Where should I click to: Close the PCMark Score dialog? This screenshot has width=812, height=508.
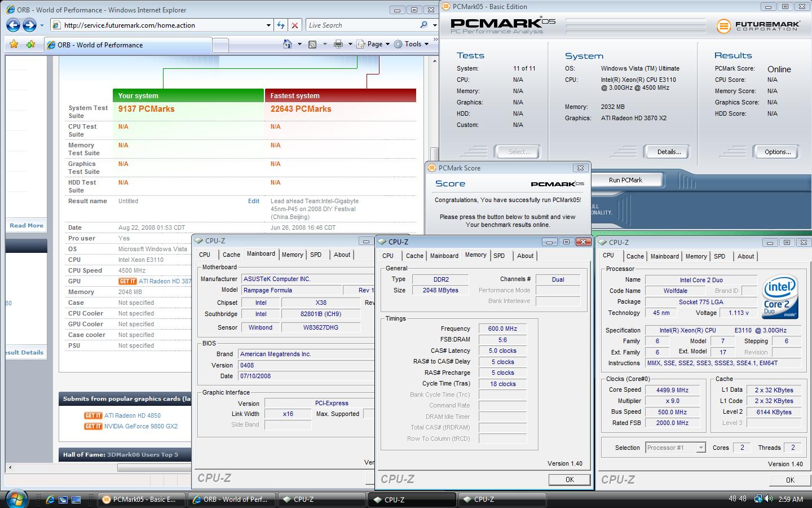pyautogui.click(x=580, y=168)
